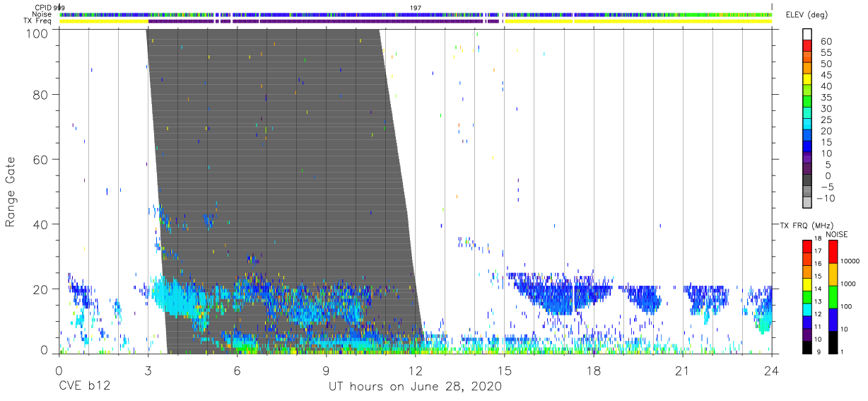Select the 'CVE b12' radar beam label
The height and width of the screenshot is (401, 868).
point(85,387)
